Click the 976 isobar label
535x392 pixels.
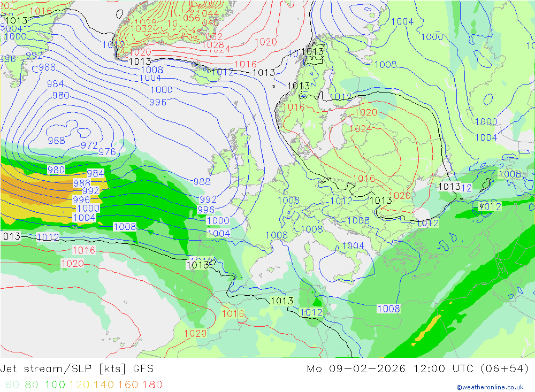107,152
